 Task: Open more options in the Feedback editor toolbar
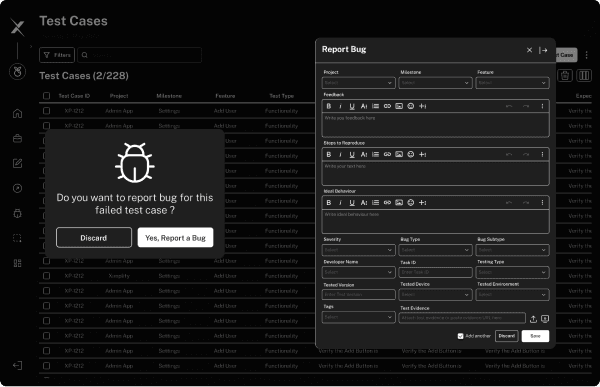click(x=542, y=106)
